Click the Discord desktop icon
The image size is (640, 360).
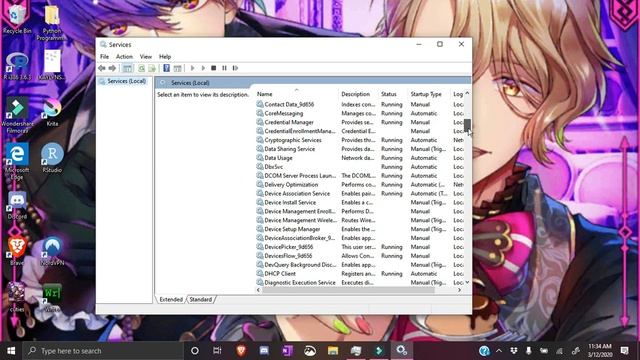(x=17, y=205)
